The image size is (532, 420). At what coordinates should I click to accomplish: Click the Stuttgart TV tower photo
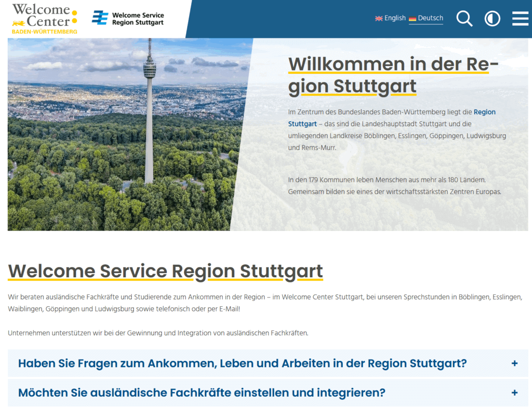coord(129,134)
